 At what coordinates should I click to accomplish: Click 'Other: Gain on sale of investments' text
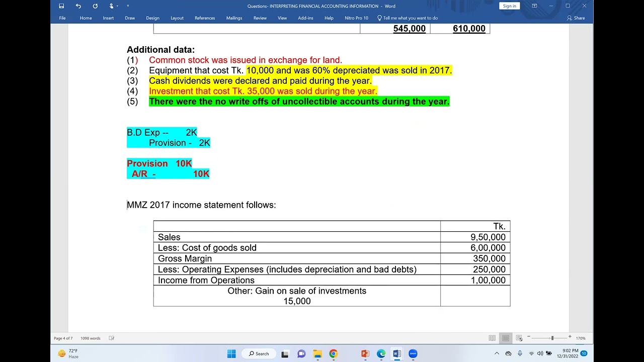point(297,291)
